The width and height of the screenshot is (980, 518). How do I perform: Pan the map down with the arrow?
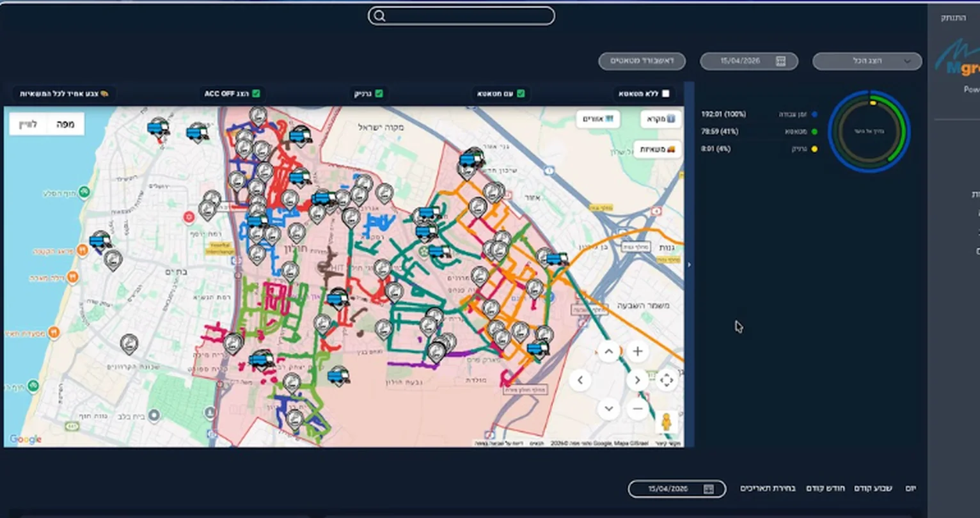(608, 409)
